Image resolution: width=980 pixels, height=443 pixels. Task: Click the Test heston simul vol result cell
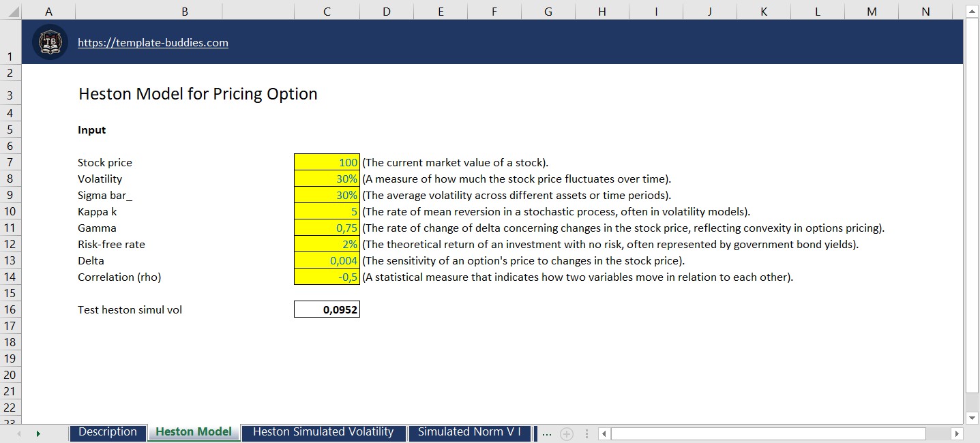click(x=327, y=309)
